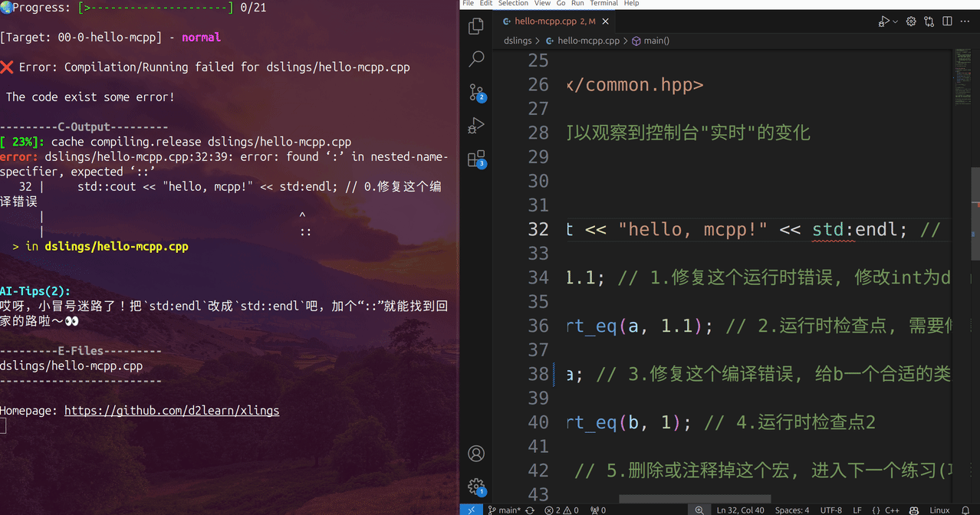Expand the Run/Debug dropdown arrow in editor toolbar
This screenshot has width=980, height=515.
[895, 21]
